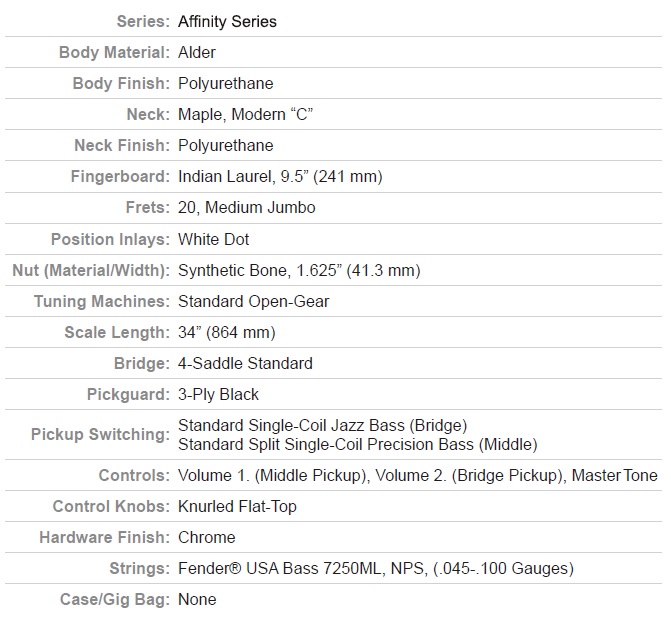Image resolution: width=671 pixels, height=621 pixels.
Task: Click 'Polyurethane' in the Body Finish row
Action: pos(226,83)
